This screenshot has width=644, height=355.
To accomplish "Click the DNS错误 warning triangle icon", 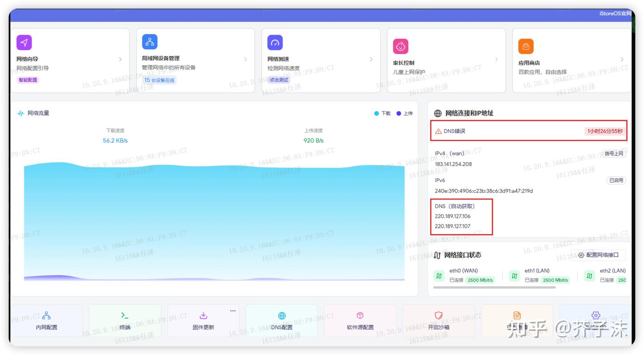I will pyautogui.click(x=438, y=131).
